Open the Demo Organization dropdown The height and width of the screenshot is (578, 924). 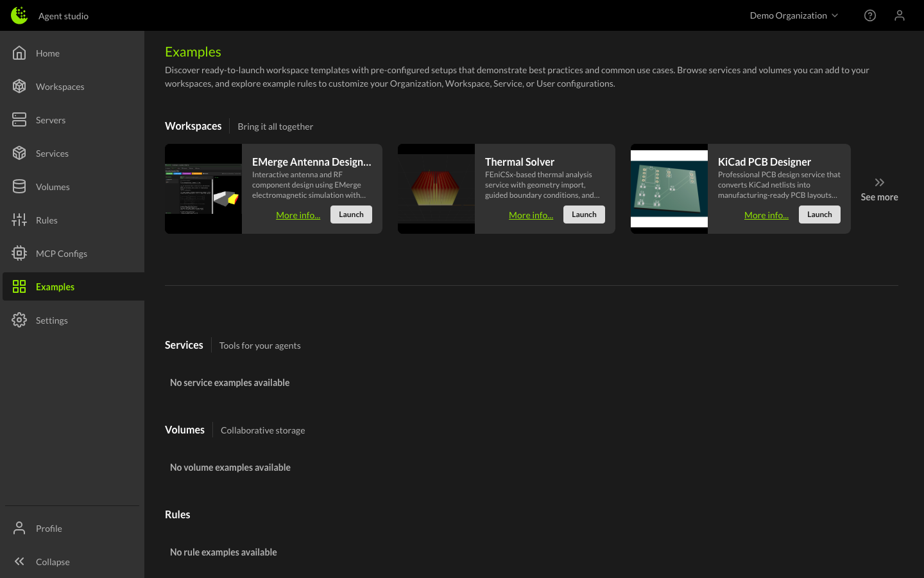(x=794, y=15)
